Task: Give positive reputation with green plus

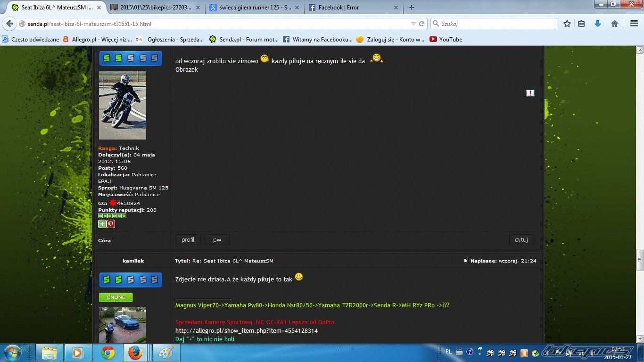Action: coord(102,224)
